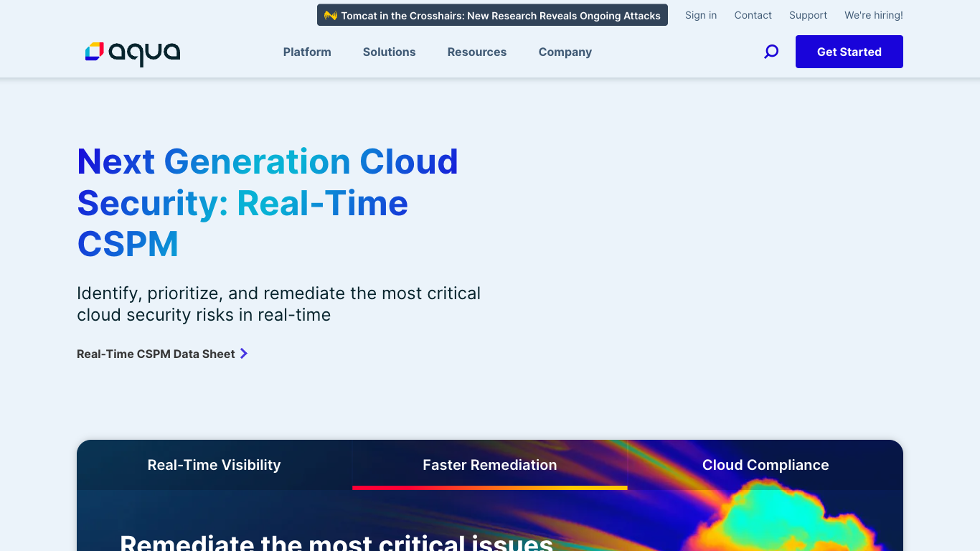
Task: Select the Faster Remediation tab
Action: click(490, 465)
